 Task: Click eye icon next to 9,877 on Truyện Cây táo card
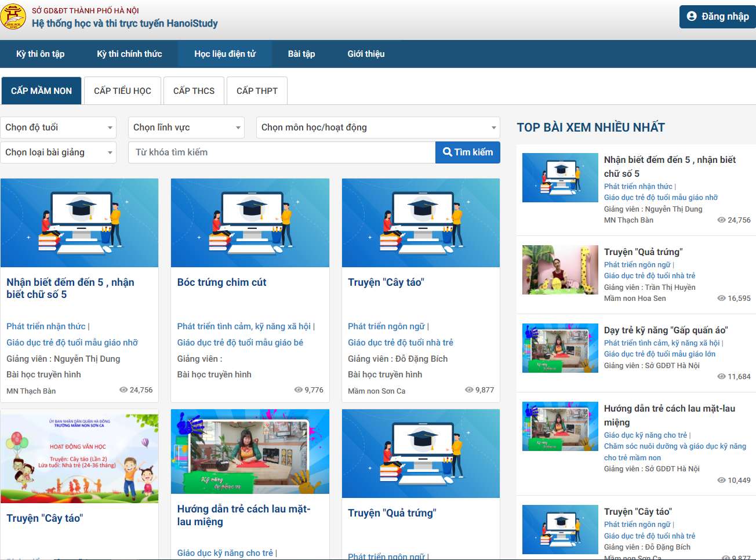click(x=469, y=390)
